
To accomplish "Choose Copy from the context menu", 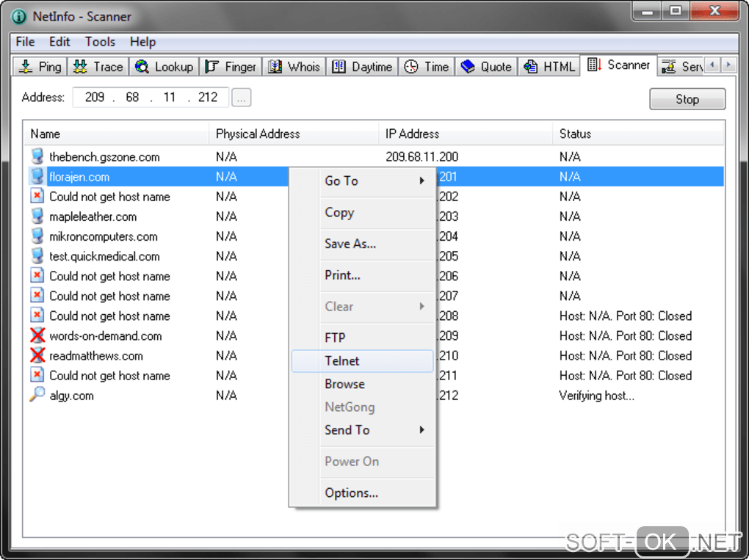I will [x=363, y=212].
